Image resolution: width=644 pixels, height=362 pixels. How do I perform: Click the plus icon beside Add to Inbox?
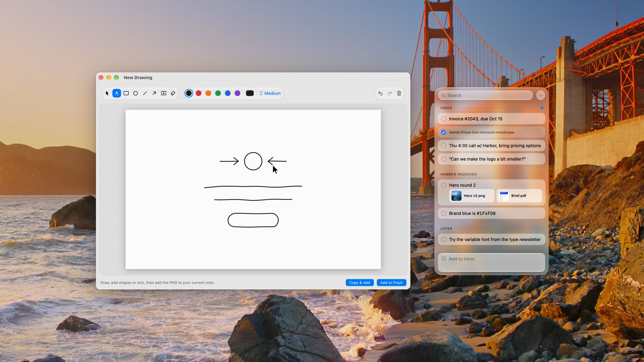tap(443, 259)
